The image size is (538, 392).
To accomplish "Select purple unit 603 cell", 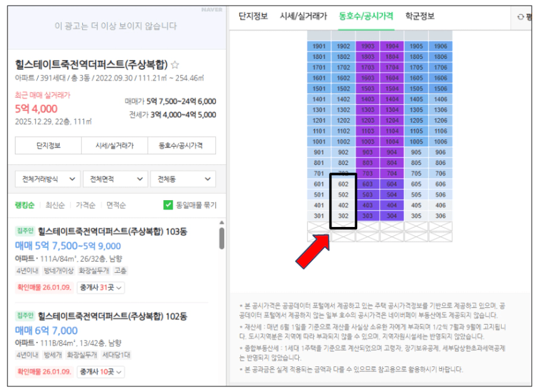I will tap(367, 184).
